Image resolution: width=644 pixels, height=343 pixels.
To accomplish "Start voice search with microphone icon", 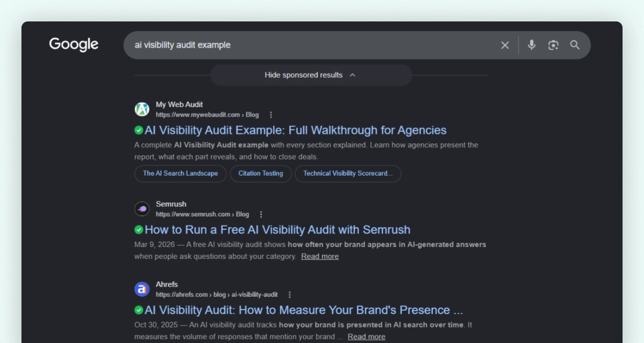I will pos(532,45).
